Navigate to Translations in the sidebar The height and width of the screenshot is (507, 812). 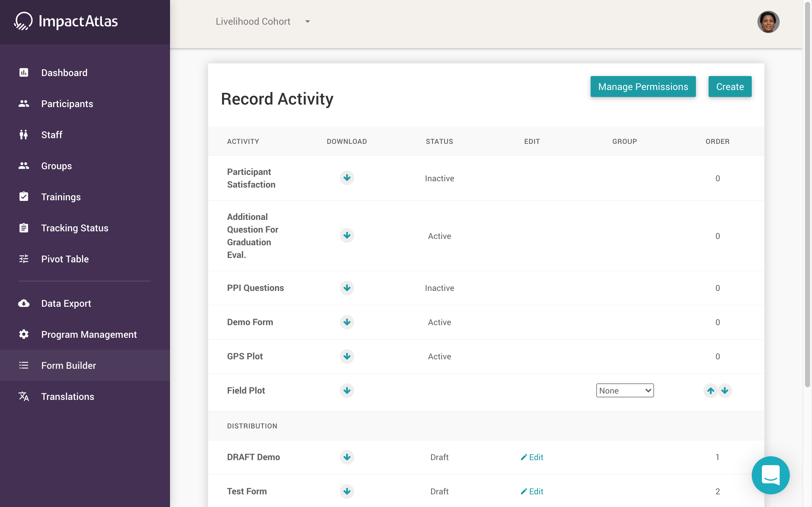coord(68,396)
